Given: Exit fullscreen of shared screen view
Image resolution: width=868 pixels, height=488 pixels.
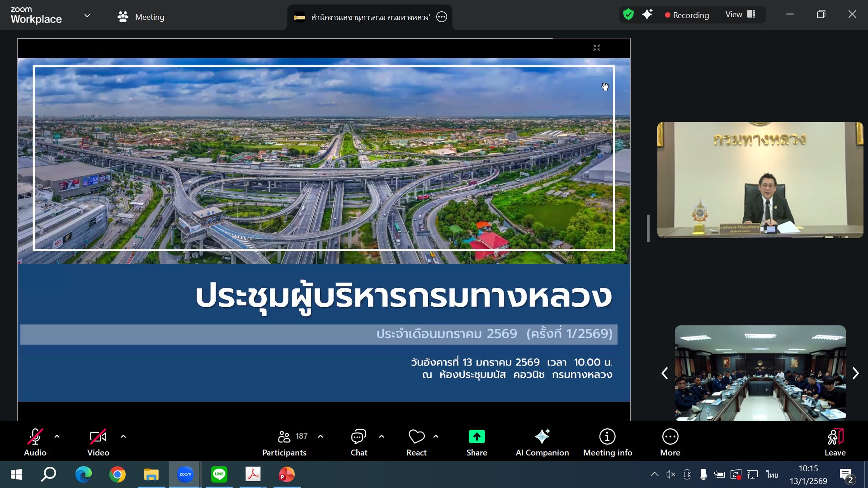Looking at the screenshot, I should click(597, 48).
